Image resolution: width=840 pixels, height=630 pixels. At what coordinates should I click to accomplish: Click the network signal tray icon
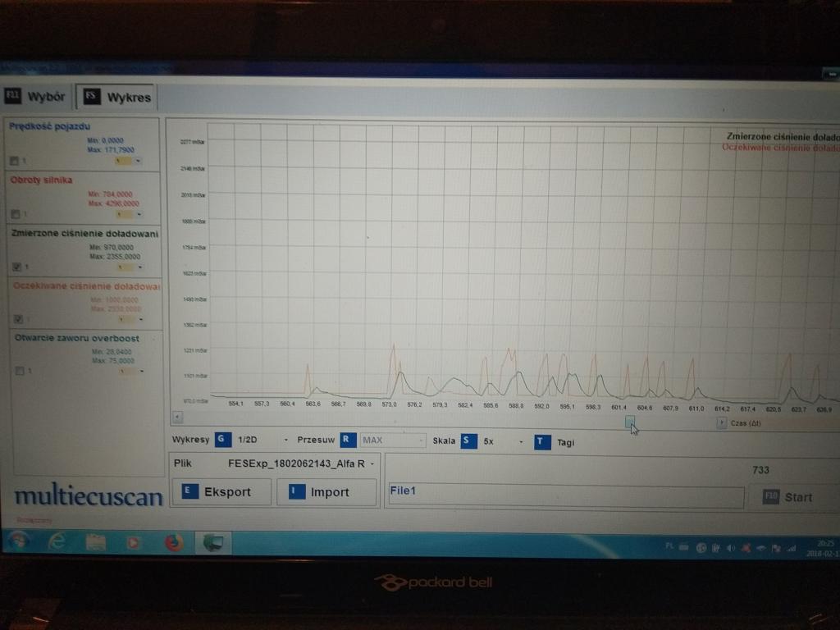coord(792,549)
